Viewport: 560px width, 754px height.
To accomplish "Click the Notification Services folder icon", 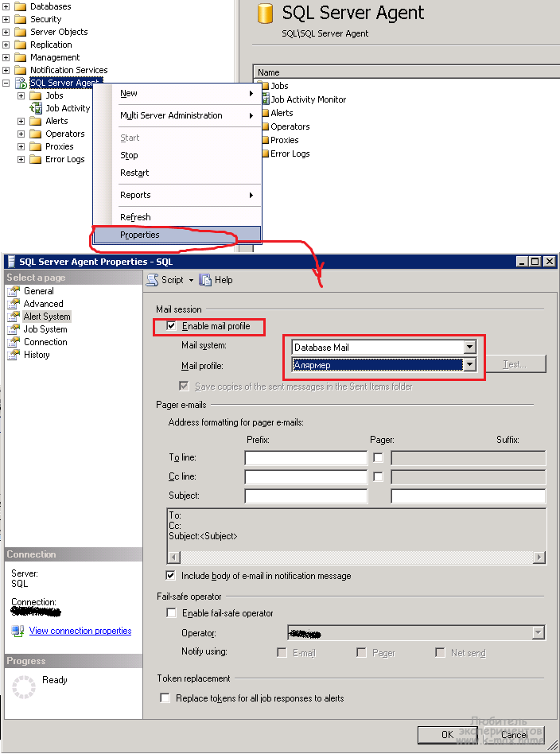I will 20,70.
